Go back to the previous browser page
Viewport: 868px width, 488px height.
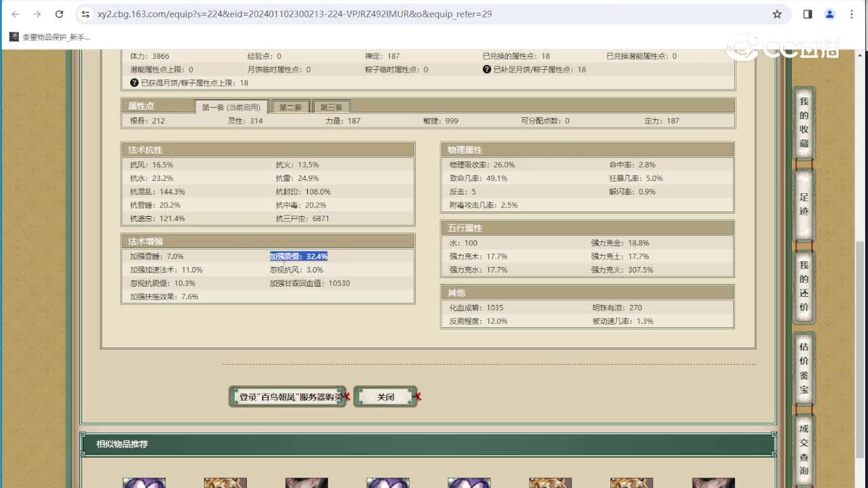(x=16, y=14)
